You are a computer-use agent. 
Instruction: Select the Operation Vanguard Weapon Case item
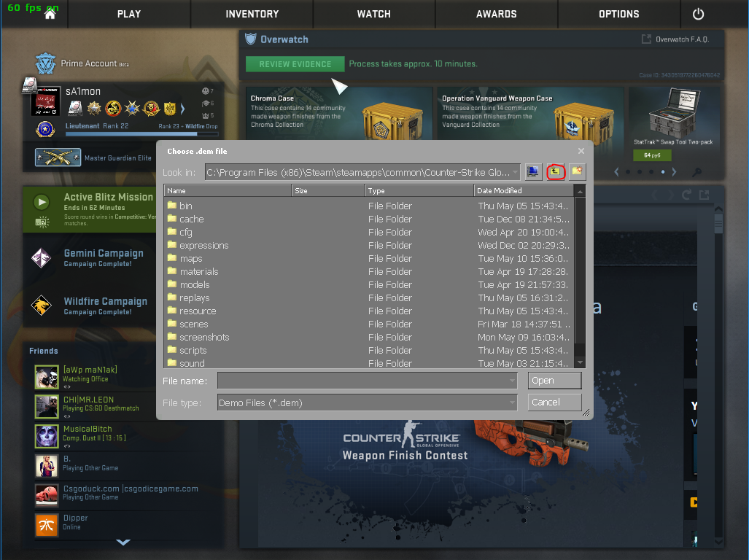pyautogui.click(x=530, y=113)
